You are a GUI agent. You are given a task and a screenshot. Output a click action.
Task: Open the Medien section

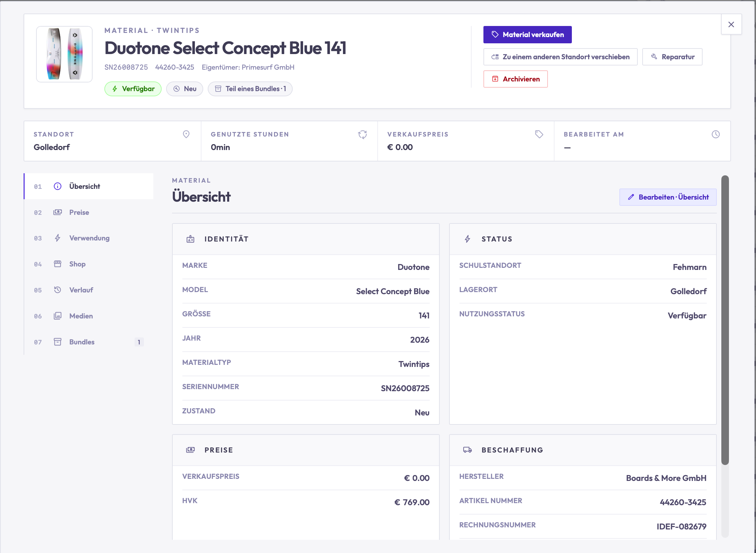[89, 316]
